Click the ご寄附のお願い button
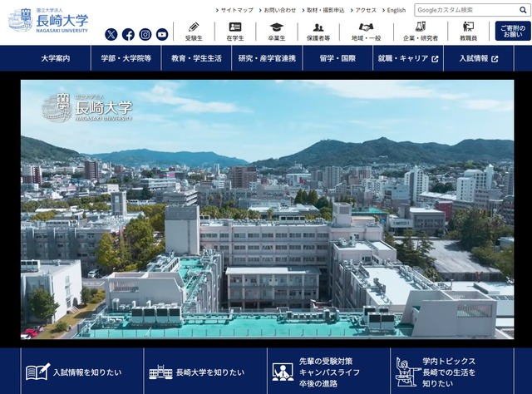The height and width of the screenshot is (394, 532). point(513,31)
